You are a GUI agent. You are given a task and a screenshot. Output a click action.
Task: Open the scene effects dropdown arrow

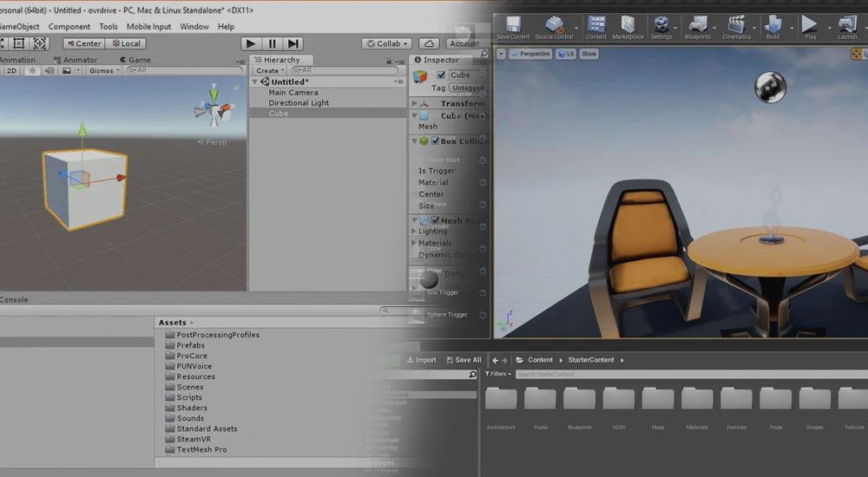coord(77,70)
